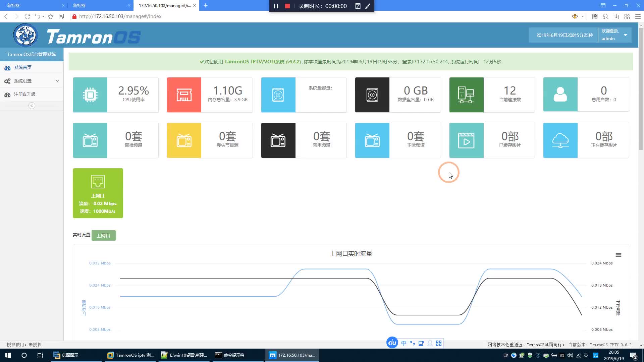Open Task View on the taskbar
644x362 pixels.
point(40,355)
